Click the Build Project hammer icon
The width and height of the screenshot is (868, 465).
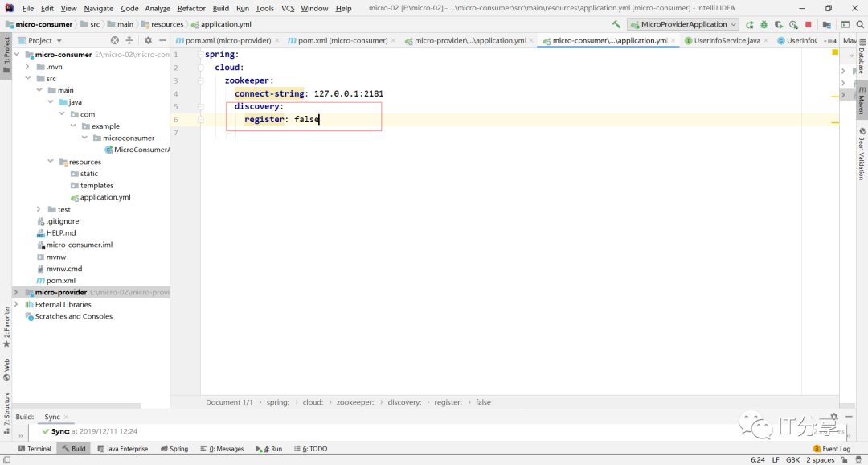coord(616,24)
